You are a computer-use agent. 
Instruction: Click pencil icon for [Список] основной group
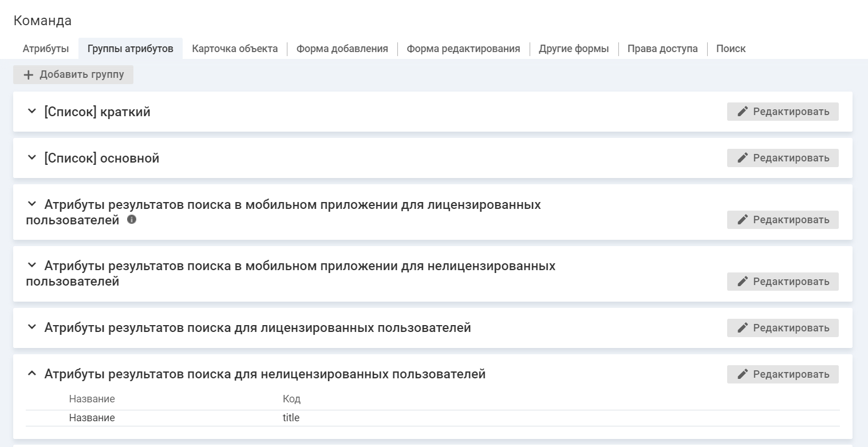[743, 158]
